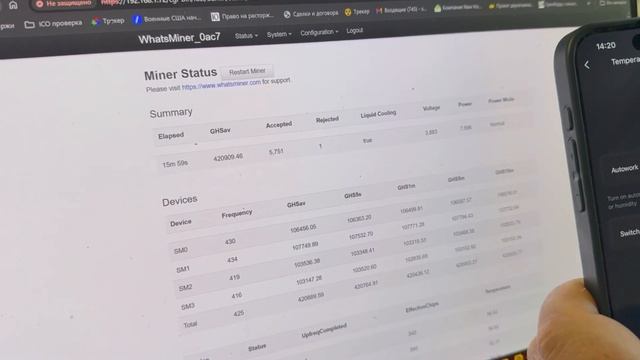The height and width of the screenshot is (360, 640).
Task: Click the 425 total frequency value
Action: (239, 313)
